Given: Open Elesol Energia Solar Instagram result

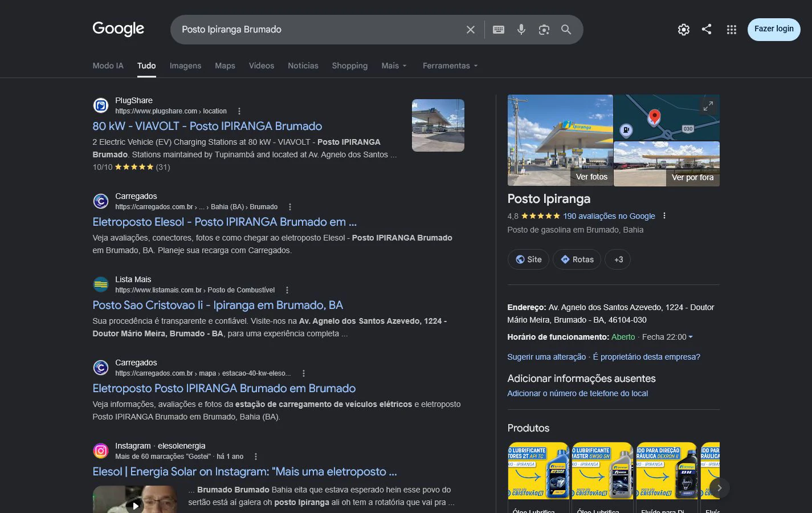Looking at the screenshot, I should tap(245, 471).
